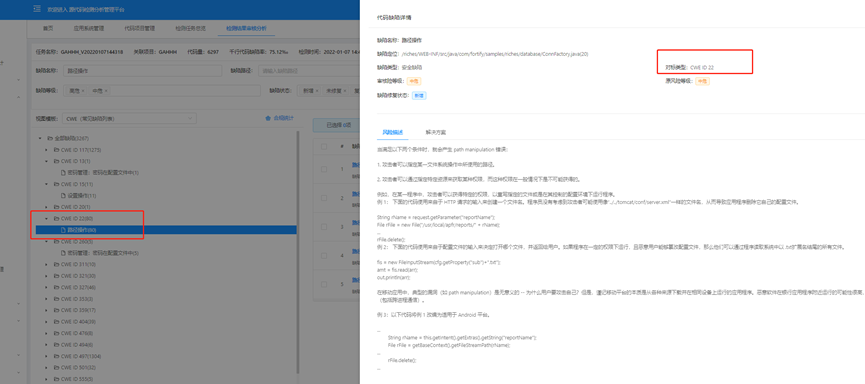The width and height of the screenshot is (865, 384).
Task: Check the checkbox for table row 3
Action: coord(324,227)
